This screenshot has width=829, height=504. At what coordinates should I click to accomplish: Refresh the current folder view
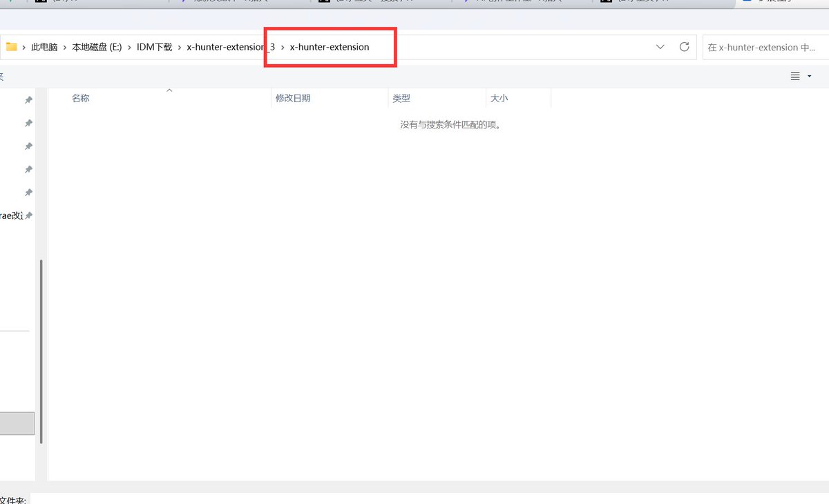point(685,47)
